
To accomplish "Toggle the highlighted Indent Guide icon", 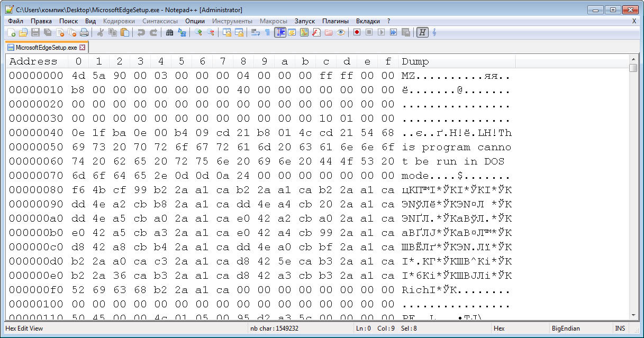I will pyautogui.click(x=280, y=32).
